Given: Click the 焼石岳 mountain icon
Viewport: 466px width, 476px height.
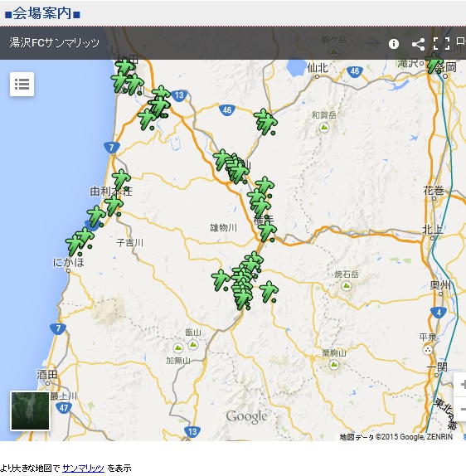Looking at the screenshot, I should coord(347,285).
